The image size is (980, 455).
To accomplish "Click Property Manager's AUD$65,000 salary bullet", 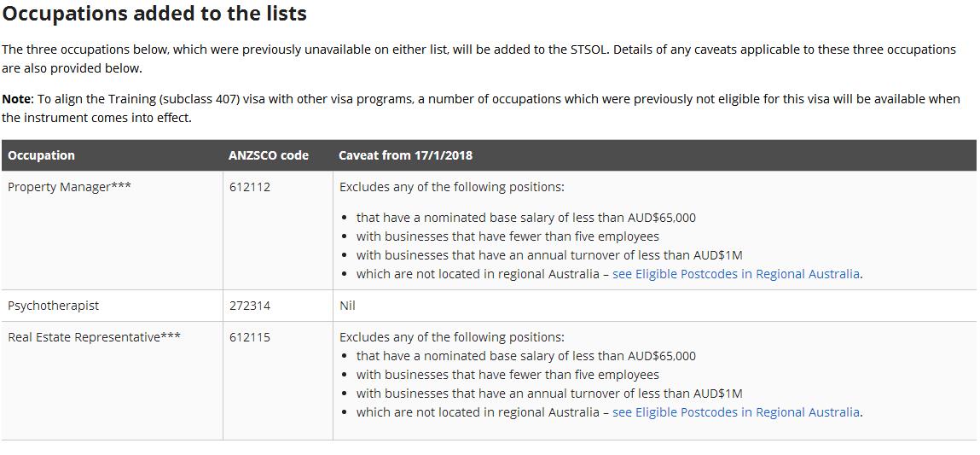I will 525,218.
